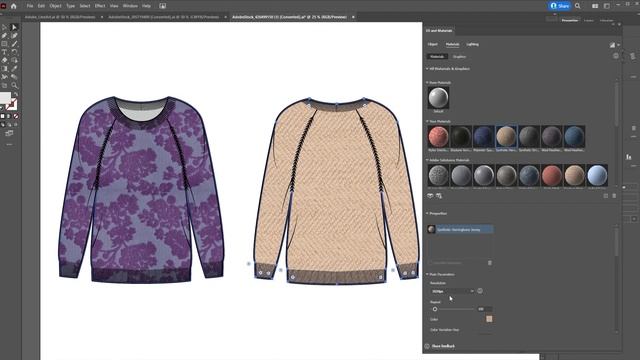Select the Rotate tool
Image resolution: width=640 pixels, height=360 pixels.
click(14, 52)
